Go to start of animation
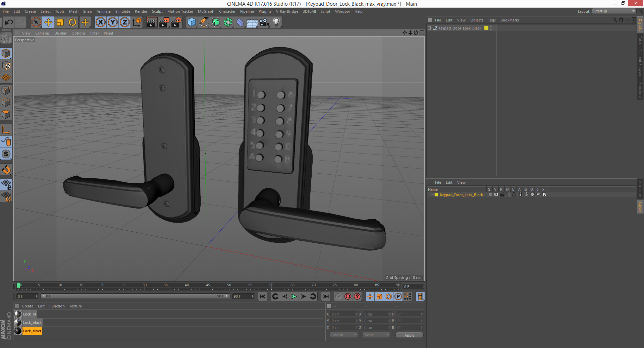Viewport: 644px width, 348px height. point(263,296)
